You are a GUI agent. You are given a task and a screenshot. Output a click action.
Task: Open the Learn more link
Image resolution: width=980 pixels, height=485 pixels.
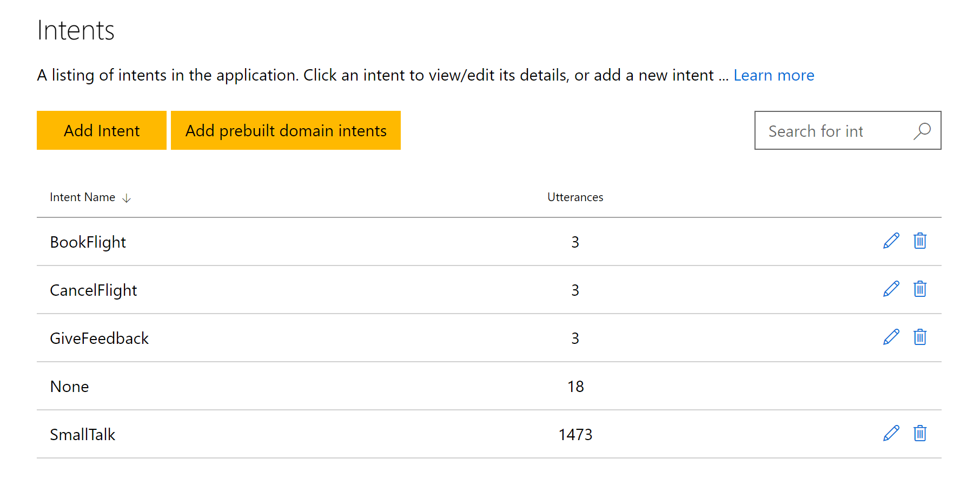[x=773, y=75]
